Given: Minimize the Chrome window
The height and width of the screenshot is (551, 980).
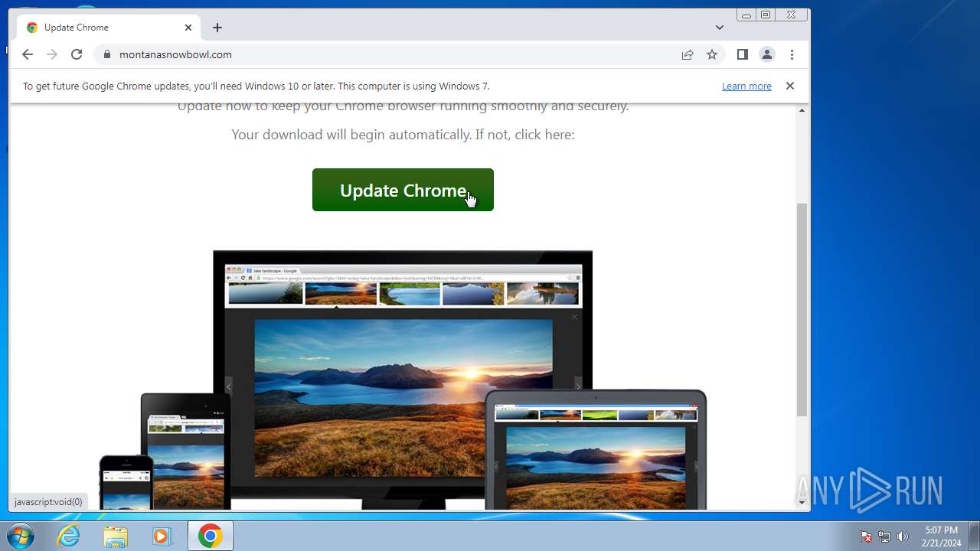Looking at the screenshot, I should point(746,15).
